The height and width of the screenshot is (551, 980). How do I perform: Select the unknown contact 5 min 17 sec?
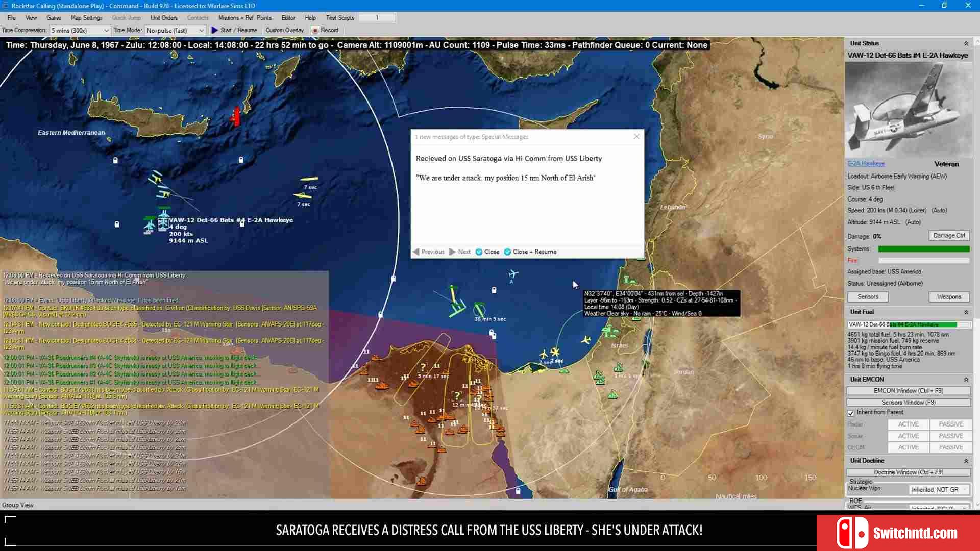(x=423, y=367)
